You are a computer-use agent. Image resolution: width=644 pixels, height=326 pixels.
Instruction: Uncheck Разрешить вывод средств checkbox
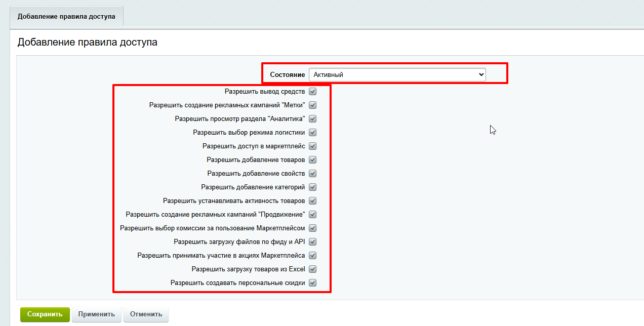coord(312,92)
